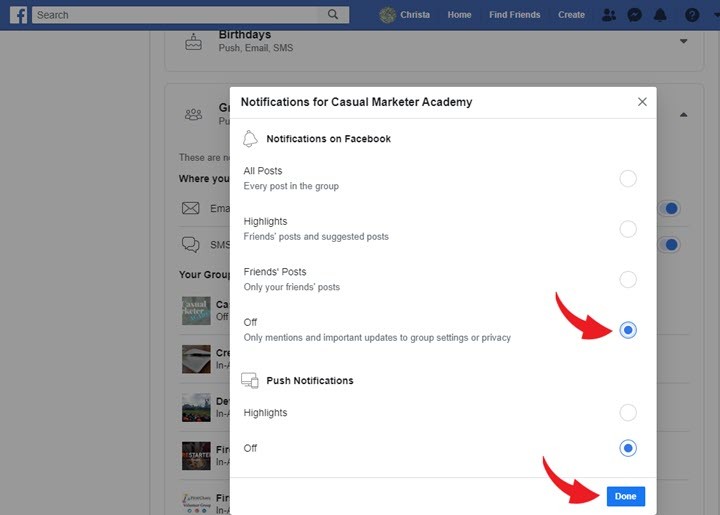Open the Restarter group thumbnail
Image resolution: width=720 pixels, height=515 pixels.
pos(196,456)
